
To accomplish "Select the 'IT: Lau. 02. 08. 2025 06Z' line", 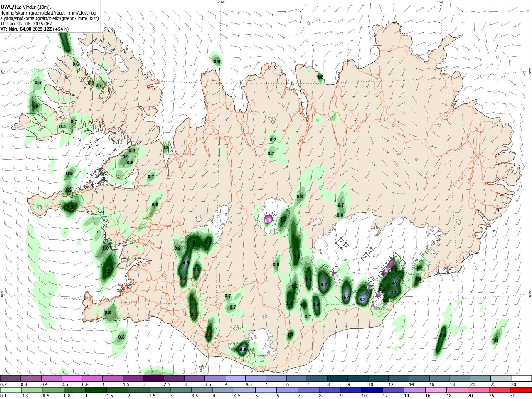I will [26, 24].
